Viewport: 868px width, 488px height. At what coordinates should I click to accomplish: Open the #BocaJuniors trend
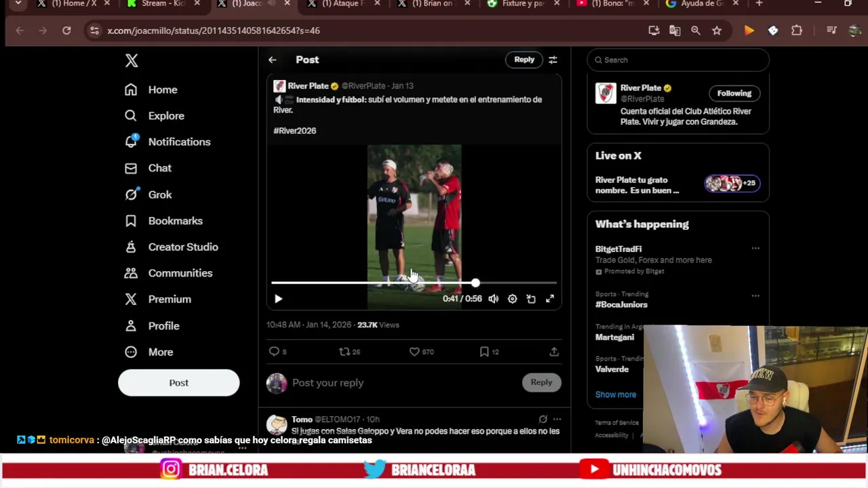coord(622,305)
